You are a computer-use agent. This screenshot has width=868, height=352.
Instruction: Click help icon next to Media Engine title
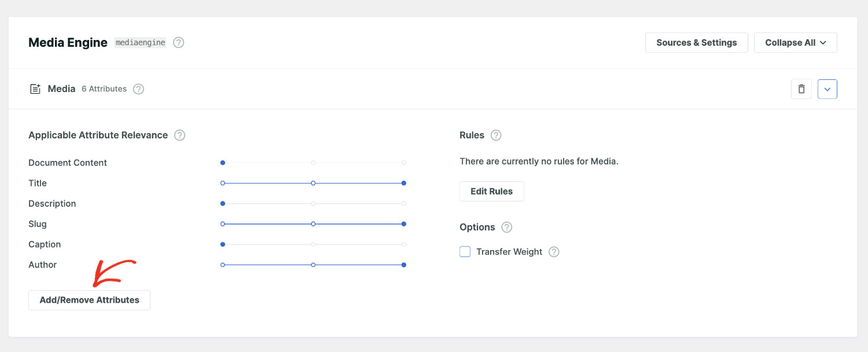pos(179,43)
